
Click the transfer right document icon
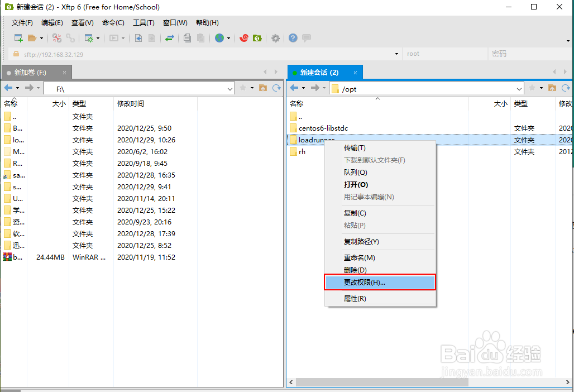[152, 38]
